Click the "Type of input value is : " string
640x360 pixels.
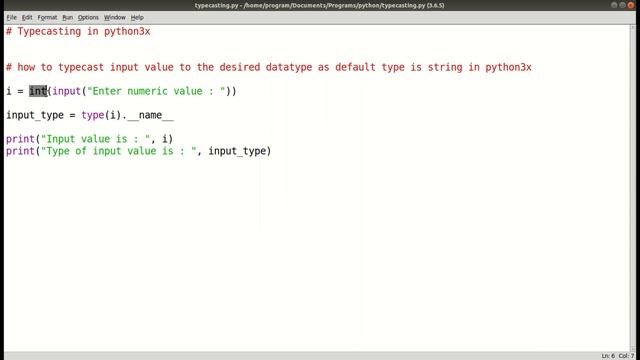pos(119,151)
